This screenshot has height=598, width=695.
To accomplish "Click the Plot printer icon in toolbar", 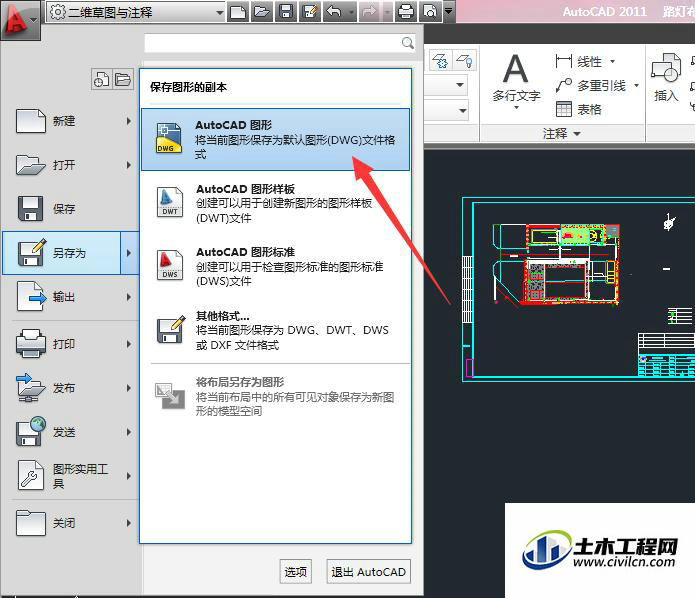I will [406, 12].
